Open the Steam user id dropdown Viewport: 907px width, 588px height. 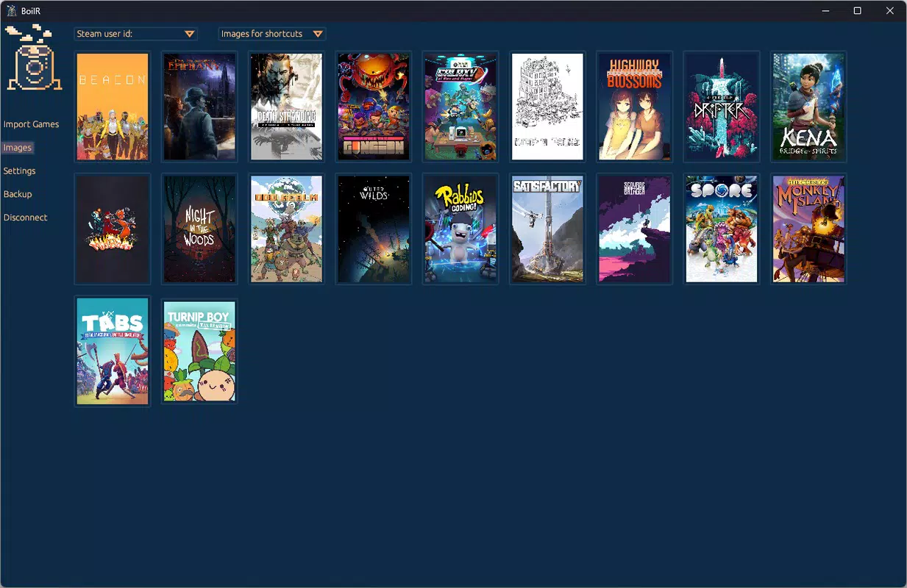coord(135,34)
